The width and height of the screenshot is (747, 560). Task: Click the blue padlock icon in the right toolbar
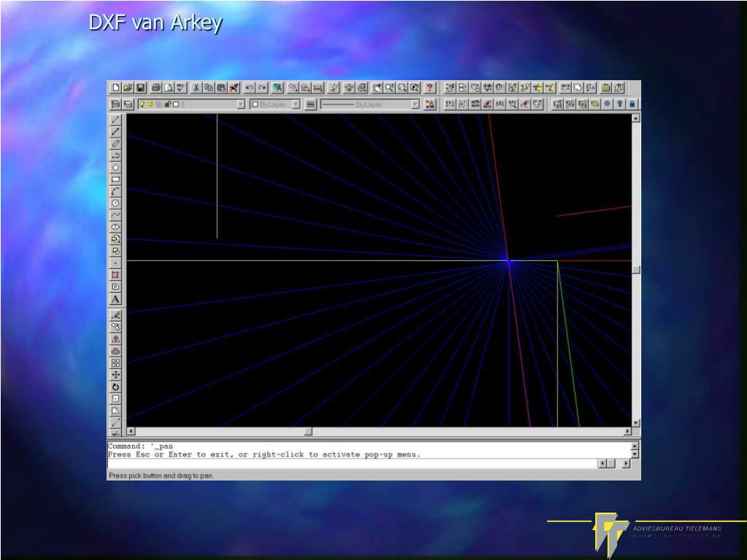(632, 104)
